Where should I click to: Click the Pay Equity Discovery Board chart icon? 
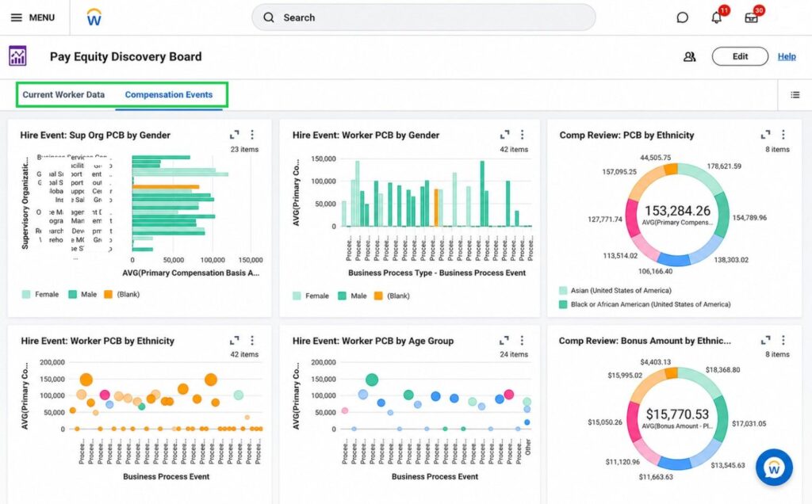(17, 56)
